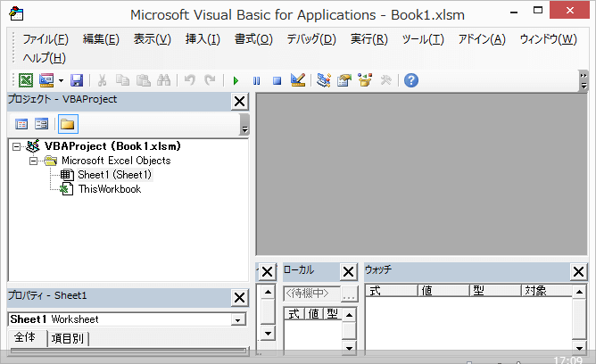Image resolution: width=596 pixels, height=364 pixels.
Task: Collapse Microsoft Excel Objects folder node
Action: tap(33, 161)
